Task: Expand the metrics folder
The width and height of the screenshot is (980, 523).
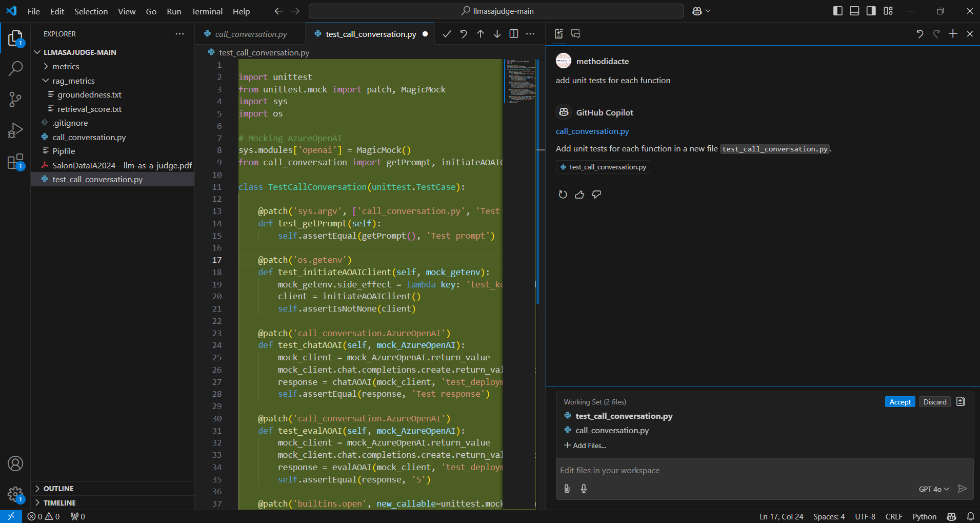Action: click(46, 66)
